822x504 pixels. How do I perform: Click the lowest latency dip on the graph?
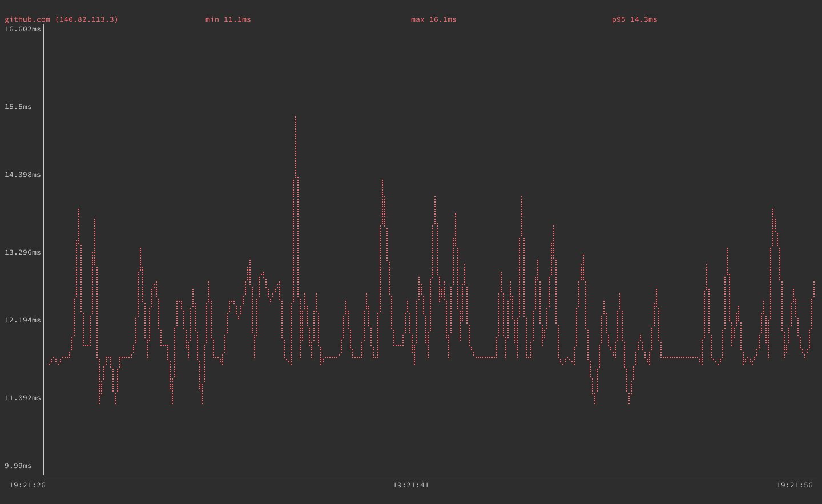595,404
